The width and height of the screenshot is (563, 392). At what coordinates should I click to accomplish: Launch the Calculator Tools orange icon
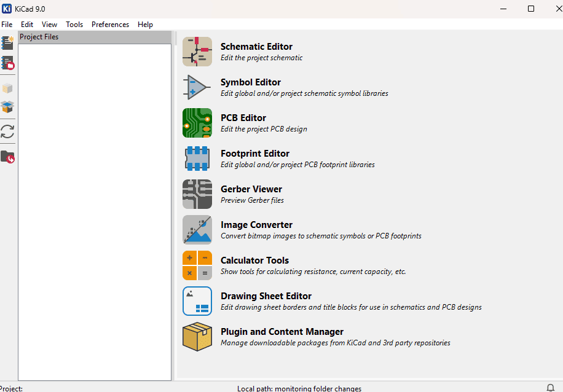(x=197, y=265)
